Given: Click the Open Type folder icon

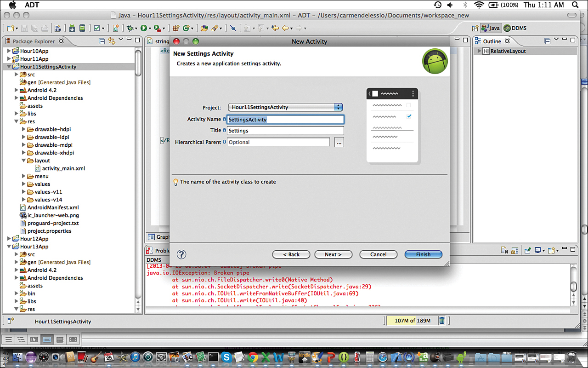Looking at the screenshot, I should tap(204, 28).
